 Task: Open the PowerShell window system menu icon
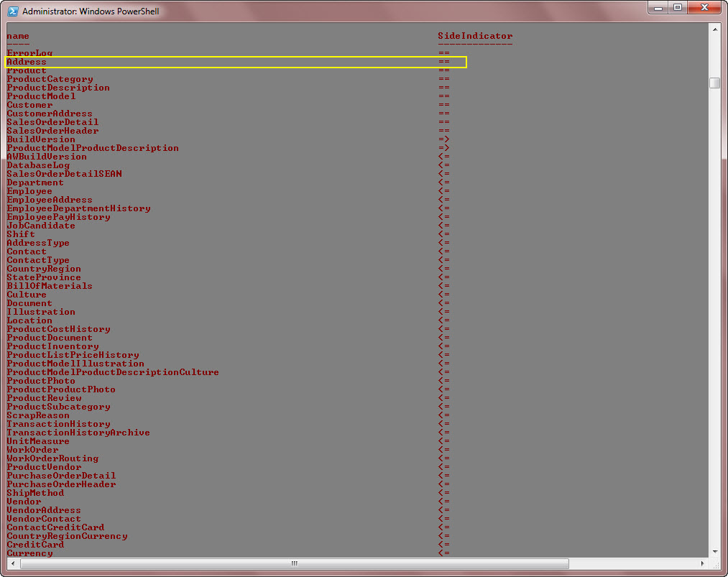point(13,11)
